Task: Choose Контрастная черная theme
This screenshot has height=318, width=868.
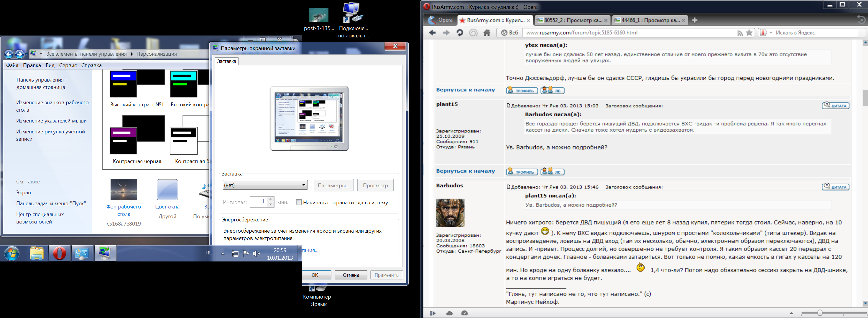Action: [x=137, y=140]
